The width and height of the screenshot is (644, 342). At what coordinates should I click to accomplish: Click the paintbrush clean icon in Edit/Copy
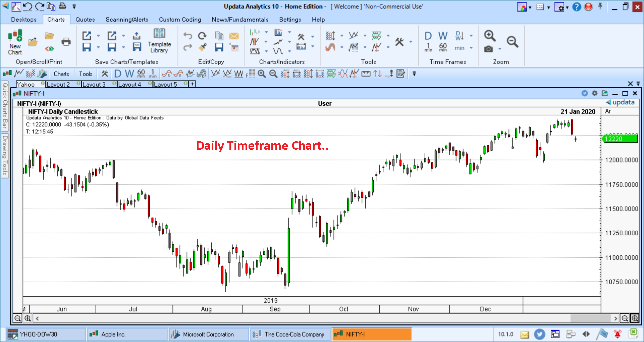202,47
